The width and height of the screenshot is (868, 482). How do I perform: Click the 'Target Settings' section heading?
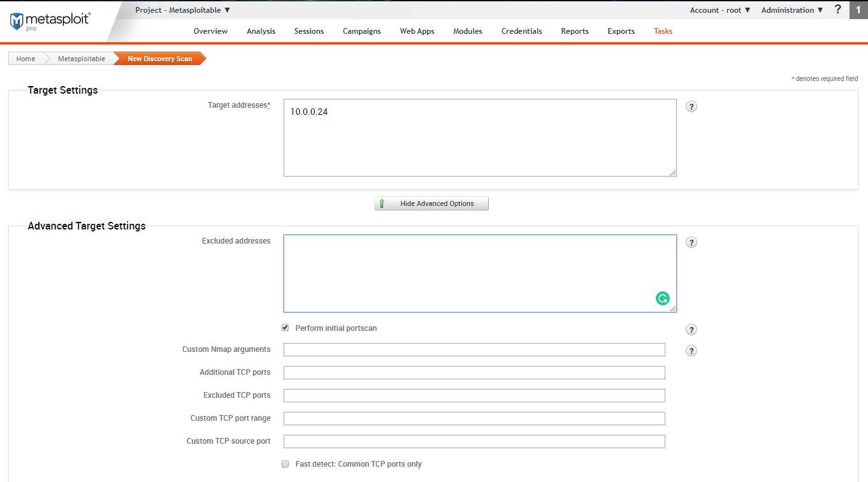pyautogui.click(x=63, y=90)
